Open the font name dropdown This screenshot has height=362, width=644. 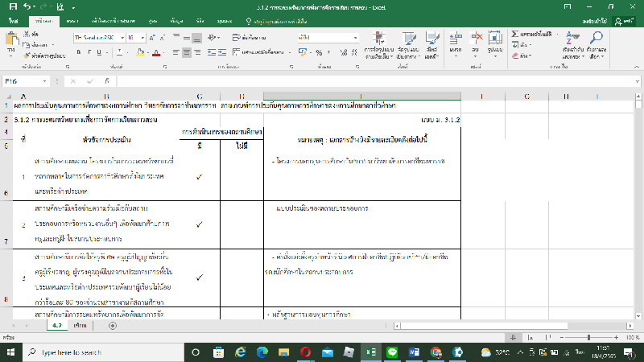click(120, 37)
